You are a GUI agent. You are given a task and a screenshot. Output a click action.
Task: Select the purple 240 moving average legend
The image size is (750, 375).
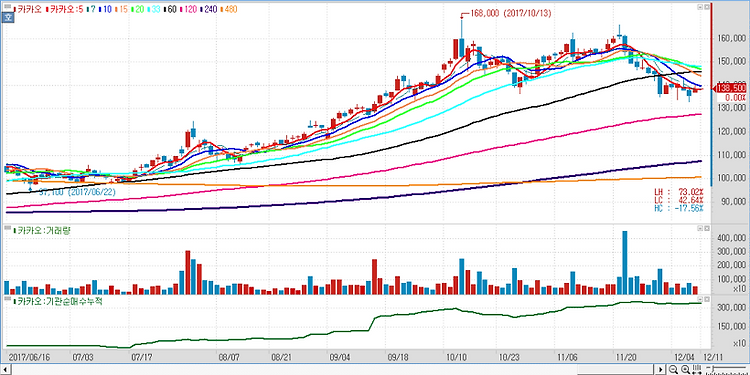tap(208, 9)
